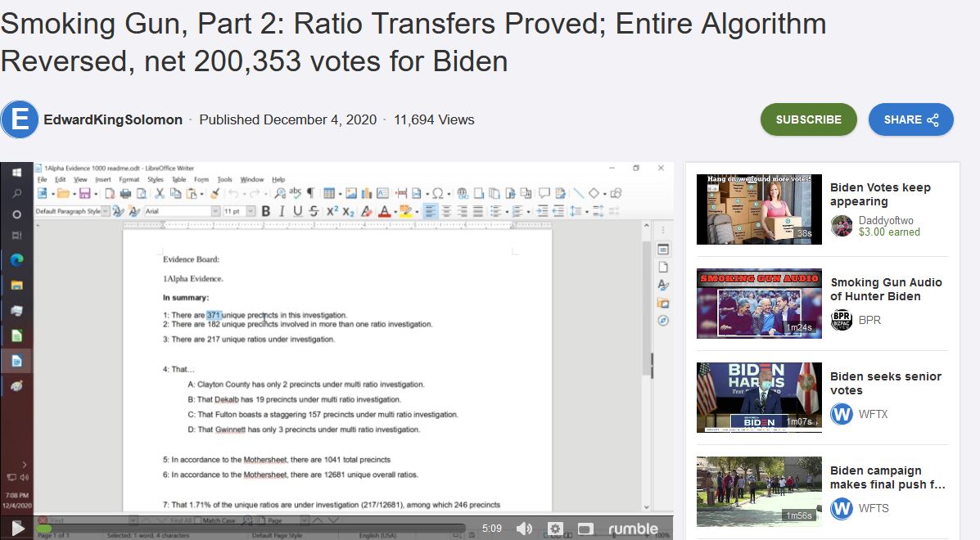The width and height of the screenshot is (980, 540).
Task: Click the Insert Chart icon
Action: coord(367,194)
